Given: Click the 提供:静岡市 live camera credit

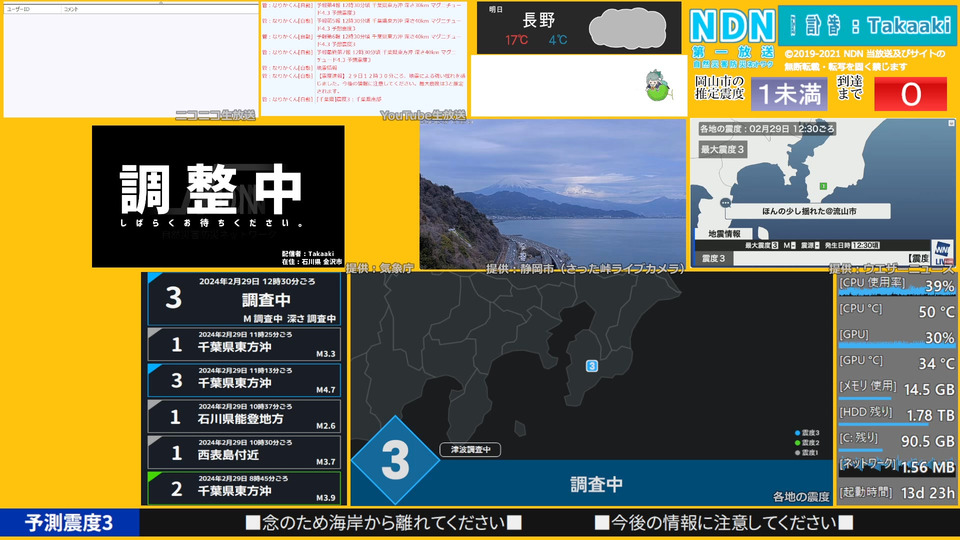Looking at the screenshot, I should [585, 268].
